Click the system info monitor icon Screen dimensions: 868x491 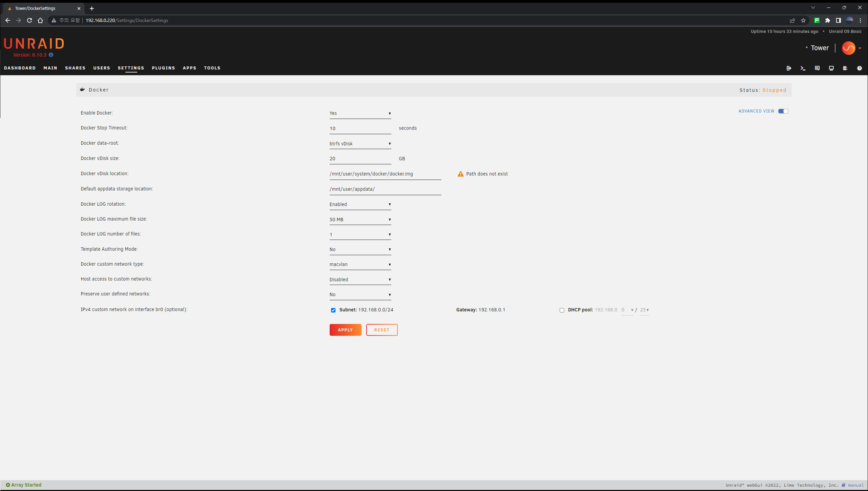(831, 68)
